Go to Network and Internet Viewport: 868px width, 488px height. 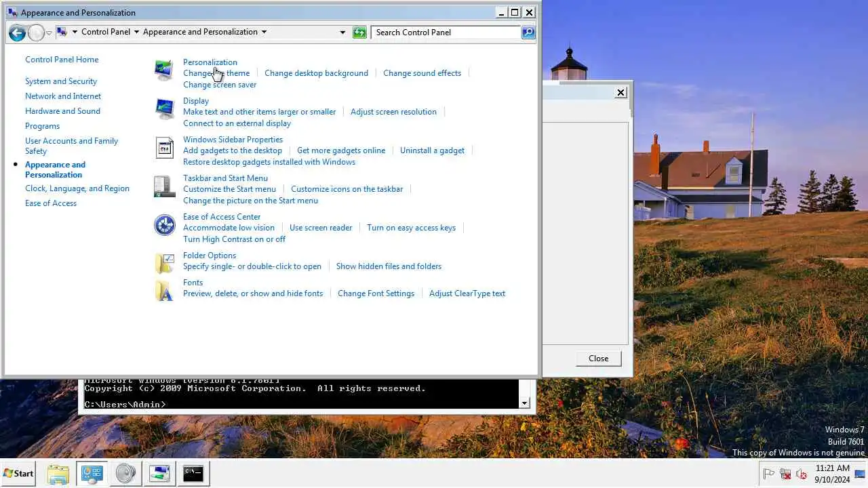click(x=63, y=96)
